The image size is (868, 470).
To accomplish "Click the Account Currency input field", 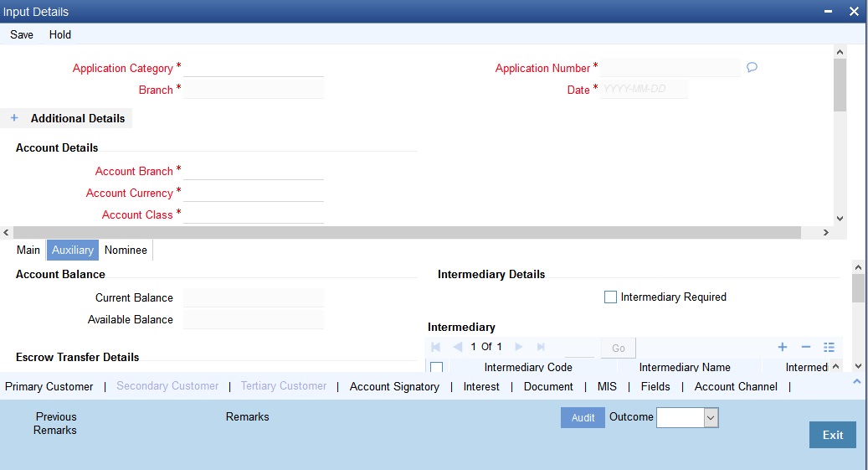I will tap(254, 192).
